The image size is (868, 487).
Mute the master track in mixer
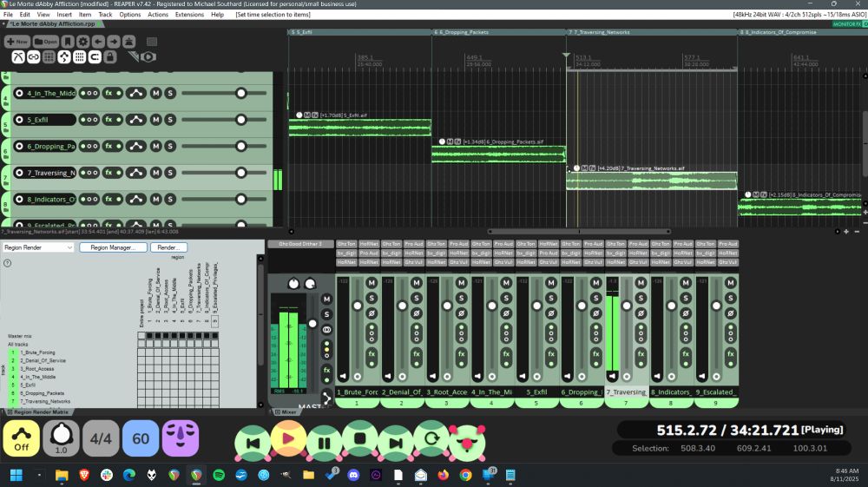326,299
